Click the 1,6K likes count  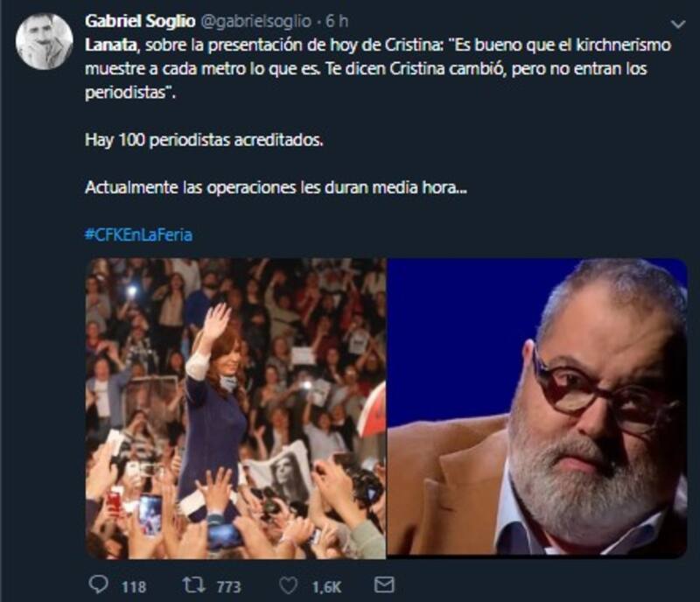tap(325, 585)
